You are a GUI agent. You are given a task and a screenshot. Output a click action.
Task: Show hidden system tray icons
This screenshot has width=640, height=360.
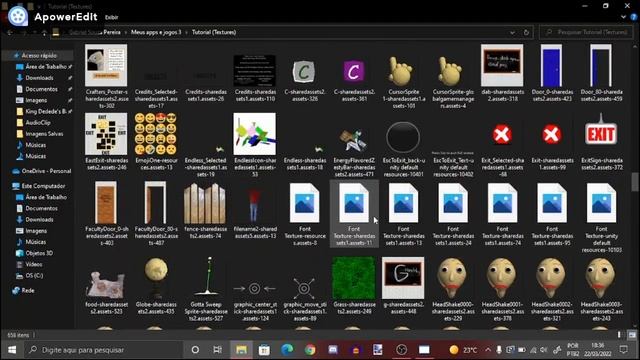pyautogui.click(x=488, y=350)
